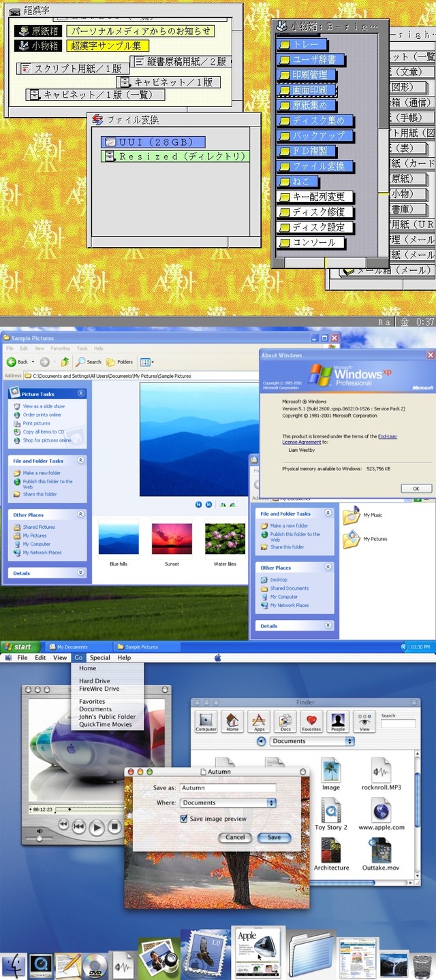Open the My Music folder in My Documents

click(363, 515)
